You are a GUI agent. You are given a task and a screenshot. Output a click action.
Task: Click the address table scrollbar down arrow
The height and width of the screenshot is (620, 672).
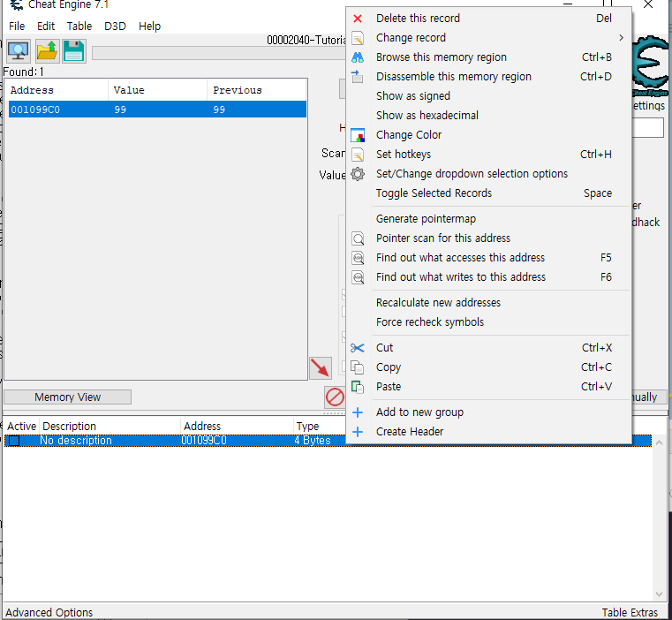(x=659, y=594)
